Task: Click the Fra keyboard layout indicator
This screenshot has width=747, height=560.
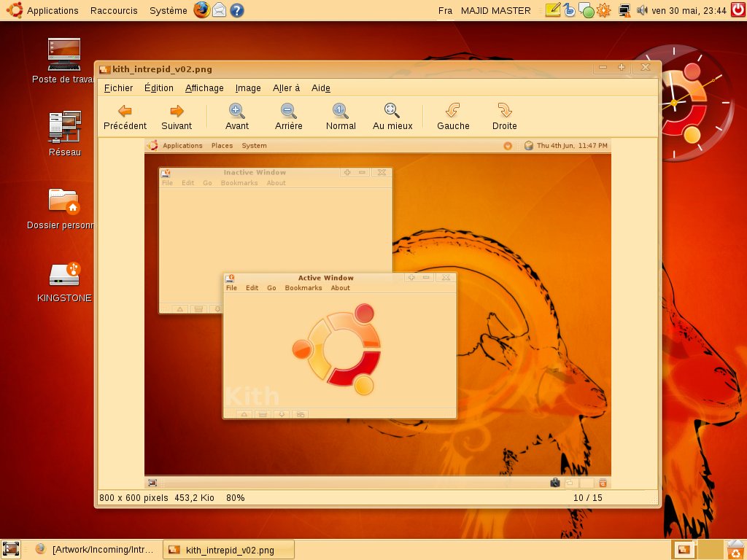Action: (445, 10)
